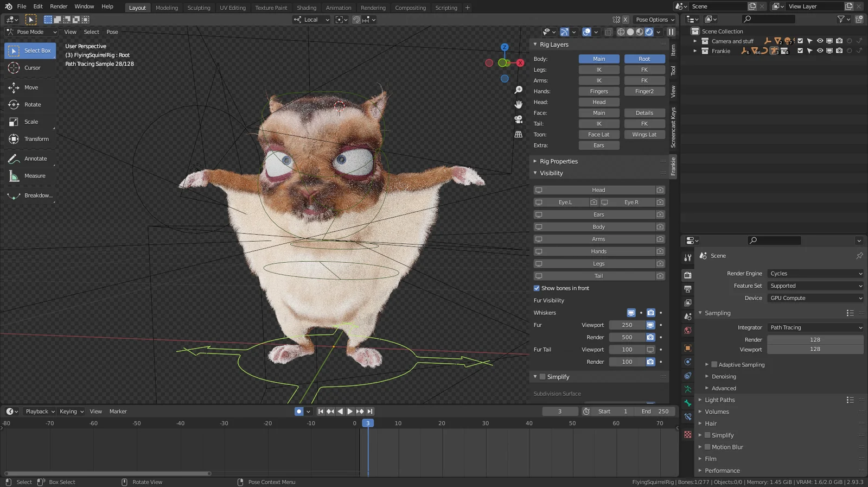The height and width of the screenshot is (487, 868).
Task: Click the zoom magnifier viewport icon
Action: coord(519,90)
